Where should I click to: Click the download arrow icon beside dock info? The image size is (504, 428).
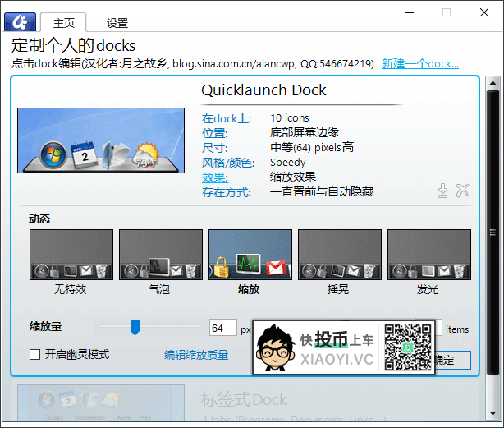443,191
